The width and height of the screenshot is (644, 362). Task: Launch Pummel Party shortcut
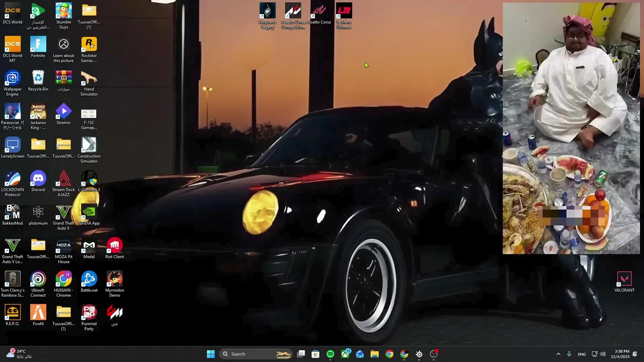click(89, 318)
